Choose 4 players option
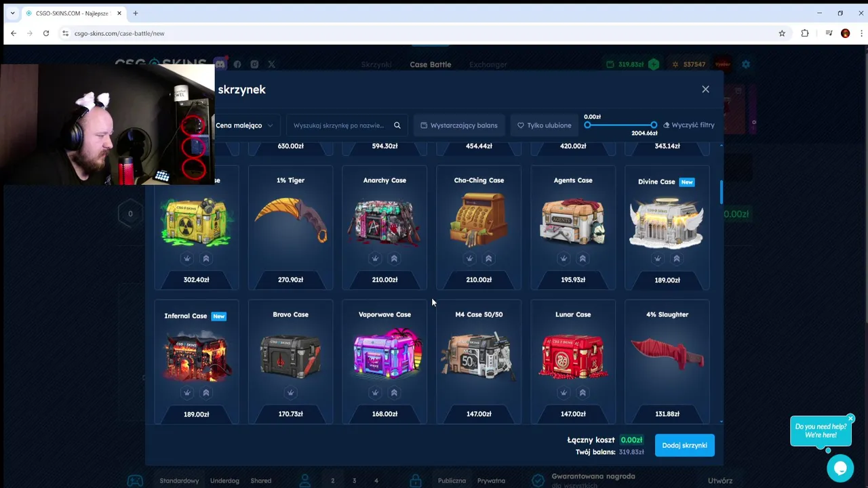Viewport: 868px width, 488px height. [376, 481]
